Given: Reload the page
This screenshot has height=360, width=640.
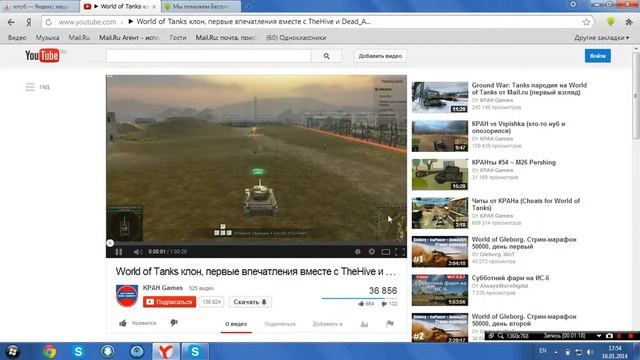Looking at the screenshot, I should 49,22.
